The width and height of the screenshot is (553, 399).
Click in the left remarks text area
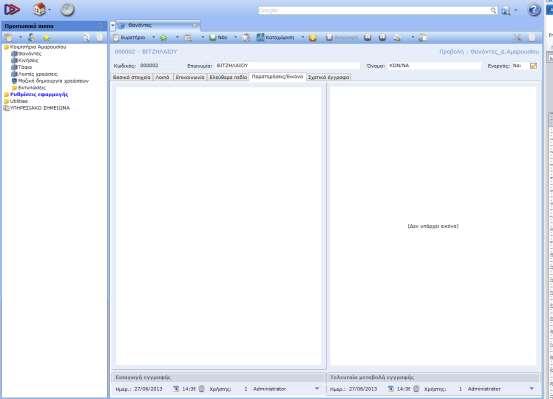click(x=219, y=226)
